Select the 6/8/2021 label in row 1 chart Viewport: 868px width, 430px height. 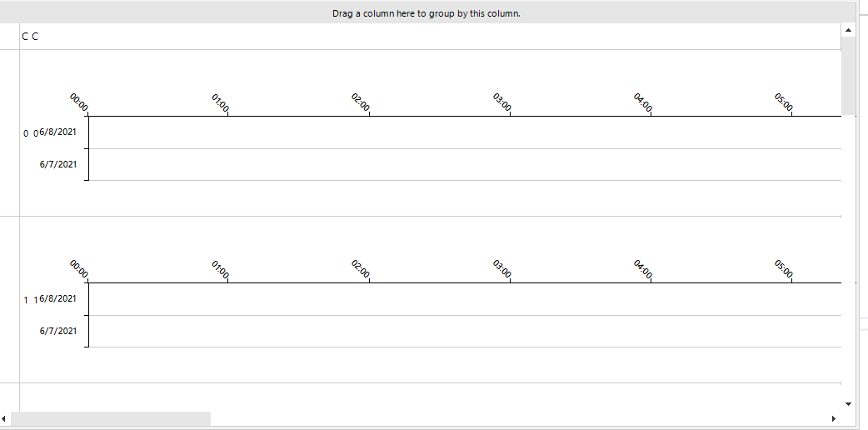coord(58,298)
